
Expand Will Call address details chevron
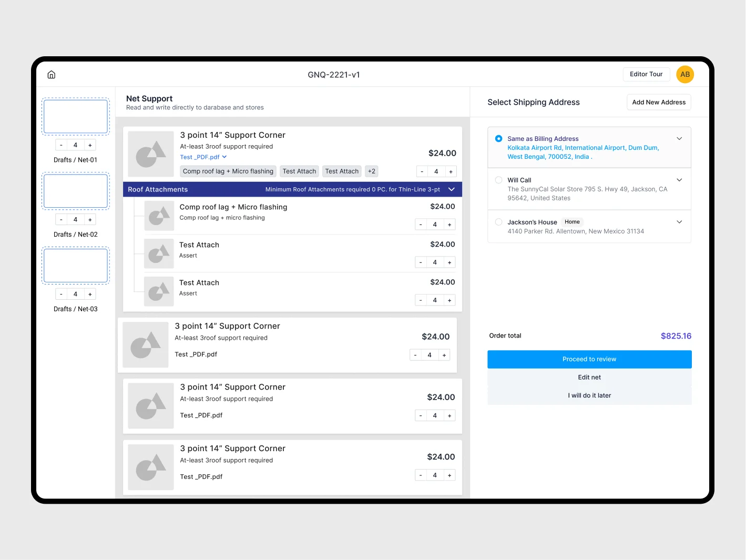(x=679, y=180)
